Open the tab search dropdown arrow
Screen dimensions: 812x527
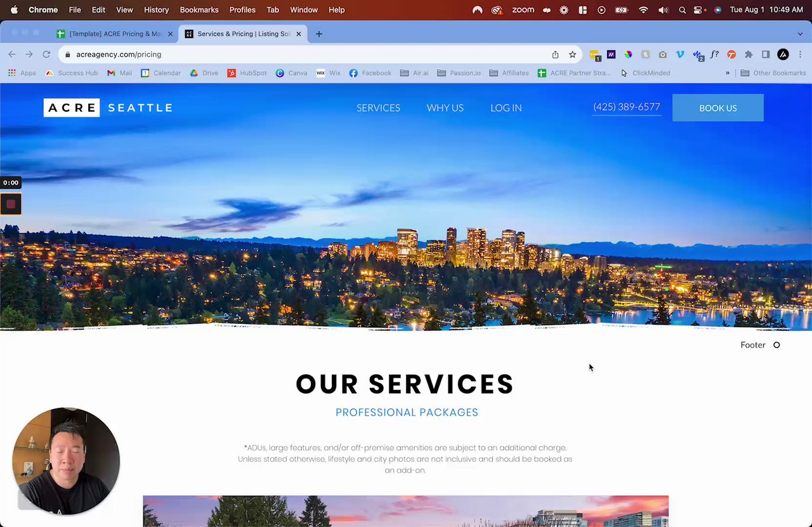click(800, 34)
